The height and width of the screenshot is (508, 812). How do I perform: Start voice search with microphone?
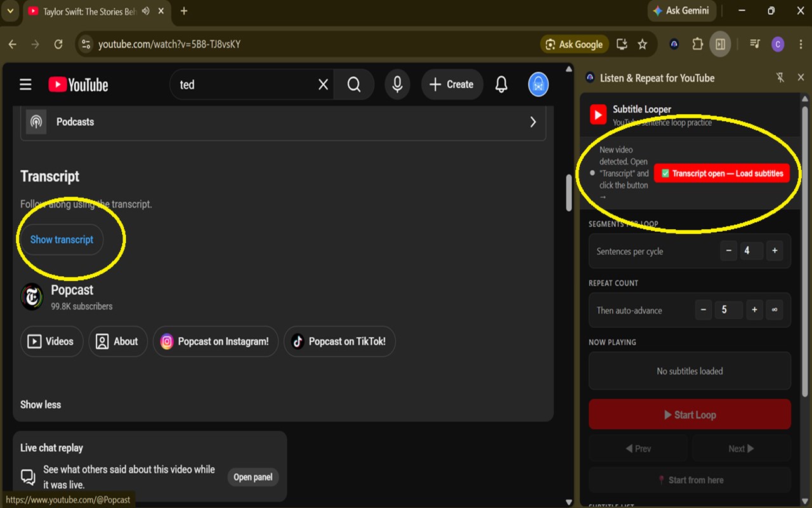[398, 84]
